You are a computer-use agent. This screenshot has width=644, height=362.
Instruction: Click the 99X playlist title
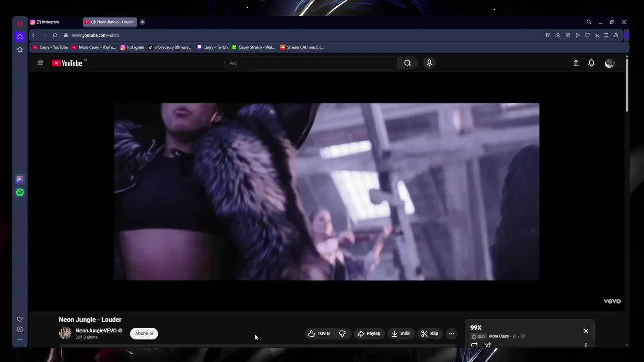(476, 328)
